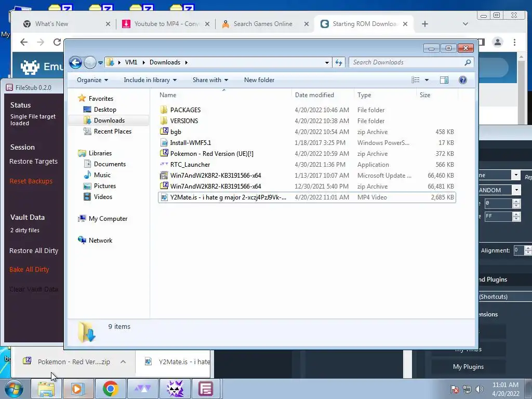This screenshot has height=399, width=532.
Task: Select the PACKAGES folder icon
Action: (164, 110)
